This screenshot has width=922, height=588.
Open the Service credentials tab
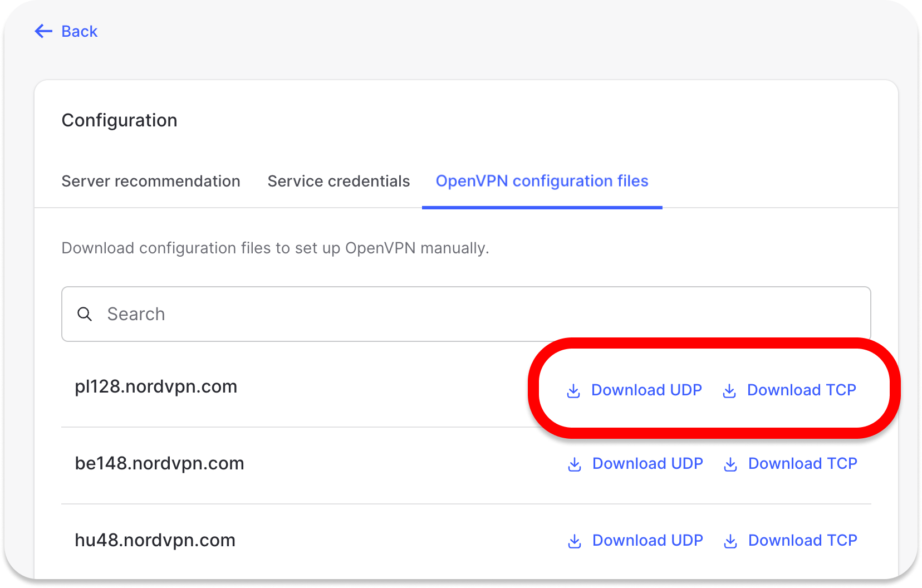point(339,181)
